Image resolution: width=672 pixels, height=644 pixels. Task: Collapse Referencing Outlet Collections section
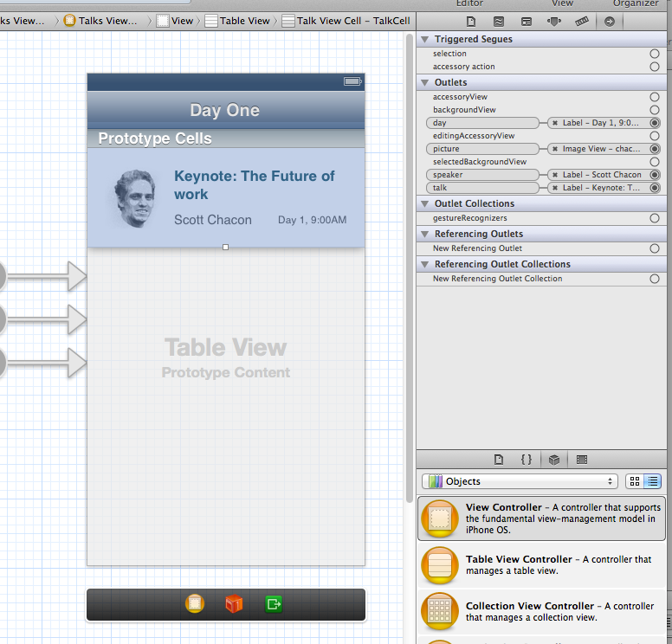(424, 264)
